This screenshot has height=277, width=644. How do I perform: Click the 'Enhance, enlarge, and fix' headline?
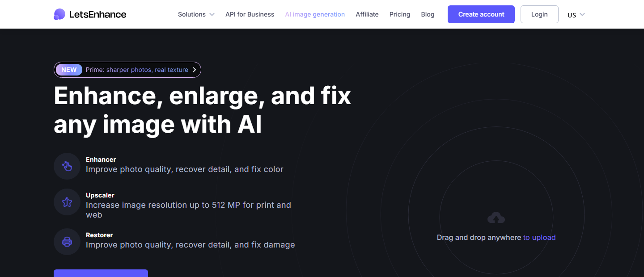(x=203, y=96)
